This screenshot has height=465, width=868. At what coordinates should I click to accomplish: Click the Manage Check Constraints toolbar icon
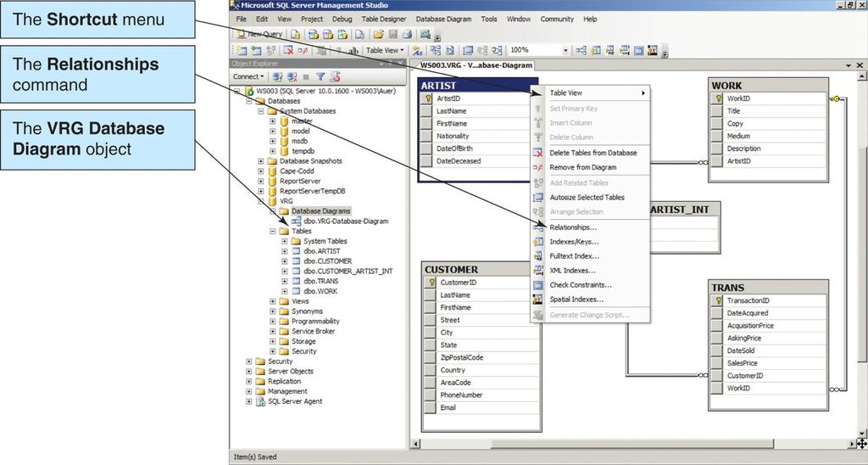point(639,50)
